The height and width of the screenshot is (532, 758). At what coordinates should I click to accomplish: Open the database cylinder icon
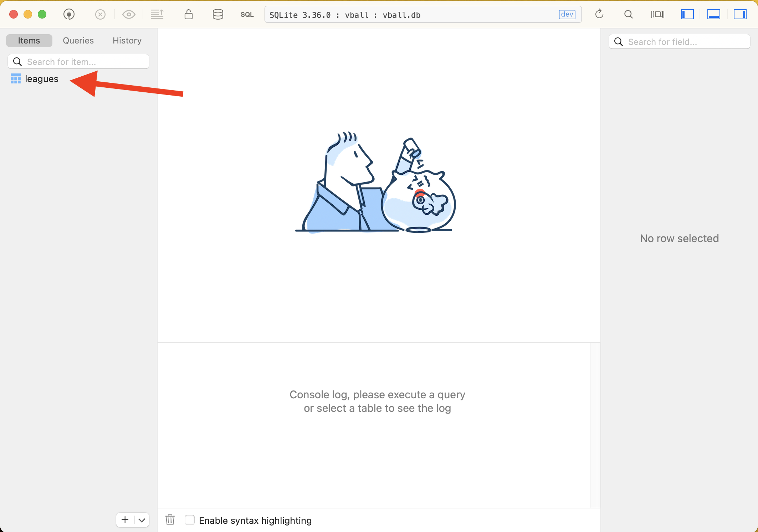[x=218, y=14]
